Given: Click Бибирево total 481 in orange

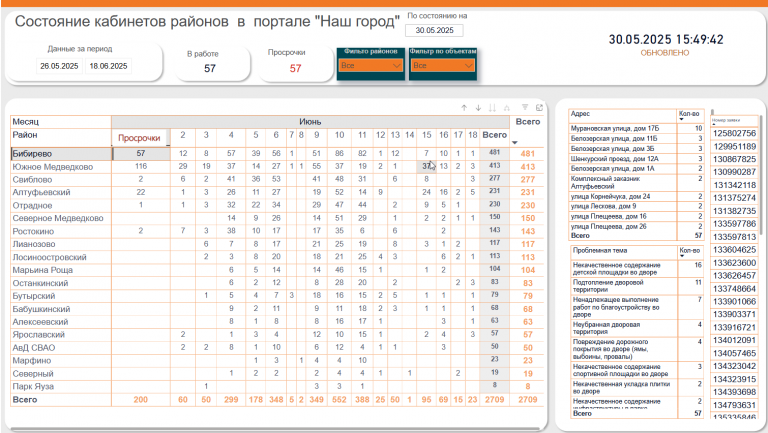Looking at the screenshot, I should click(x=528, y=154).
